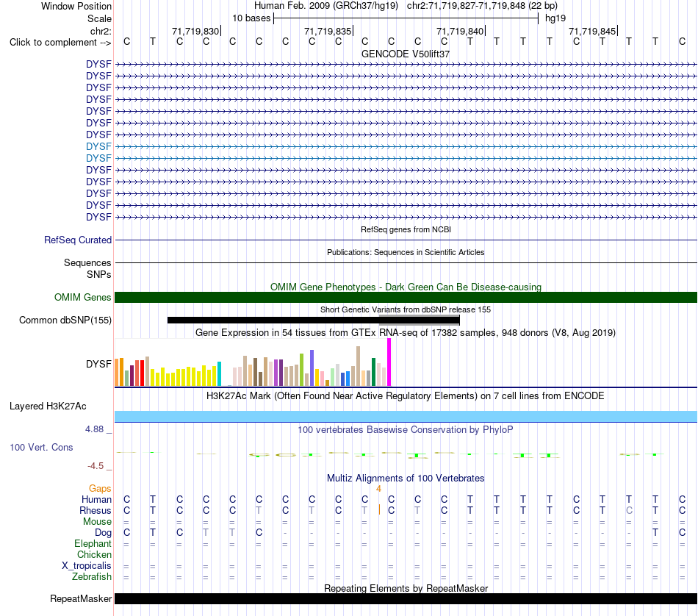
Task: Select the Elephant alignment row label
Action: coord(93,544)
